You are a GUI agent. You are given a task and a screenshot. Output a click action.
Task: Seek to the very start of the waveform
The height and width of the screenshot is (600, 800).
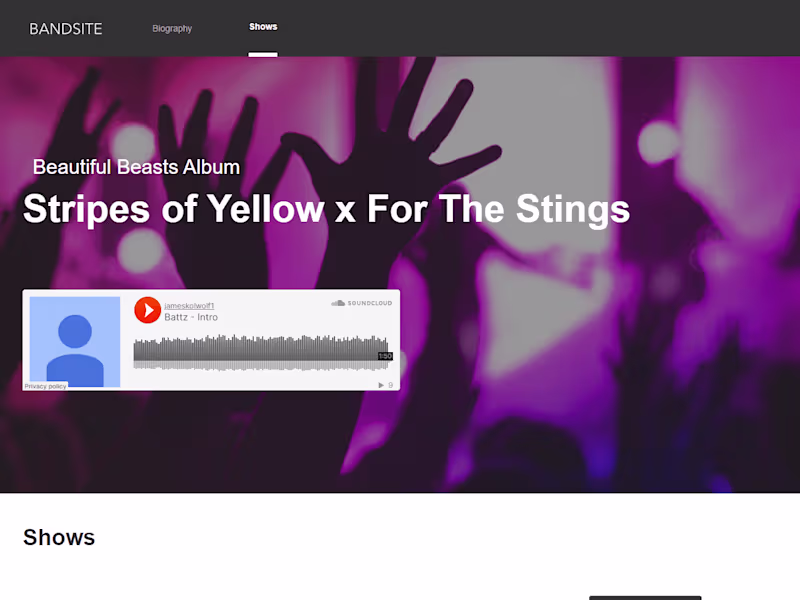[136, 350]
